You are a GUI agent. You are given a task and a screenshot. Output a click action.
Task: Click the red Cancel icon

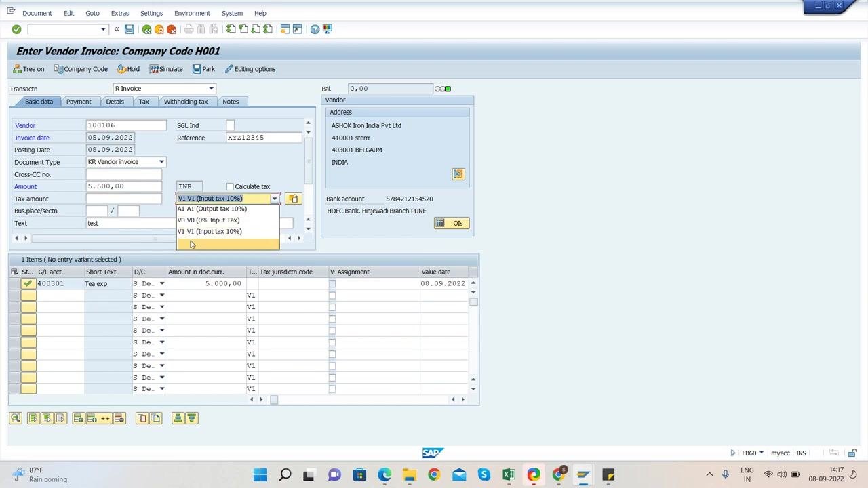(171, 29)
